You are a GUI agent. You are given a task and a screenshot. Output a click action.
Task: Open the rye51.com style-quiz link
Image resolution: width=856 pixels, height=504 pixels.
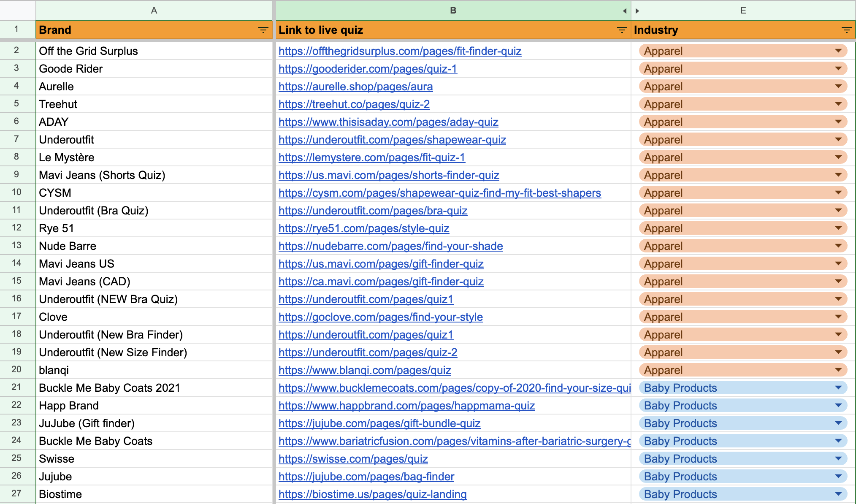point(364,228)
